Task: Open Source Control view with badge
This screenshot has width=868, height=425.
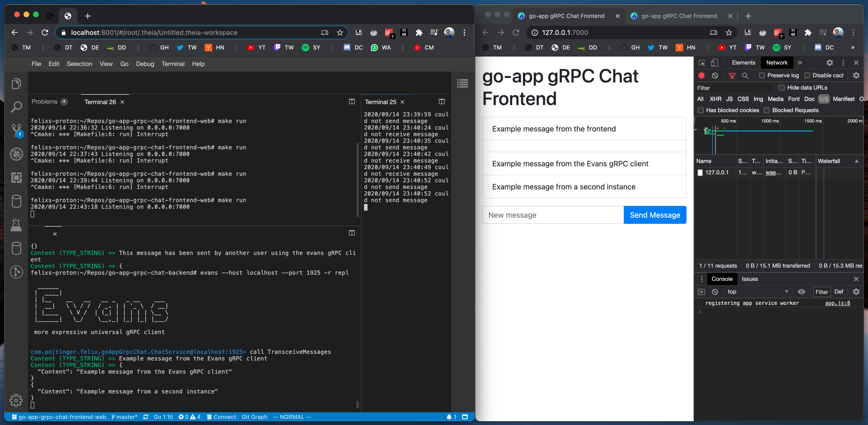Action: (x=16, y=130)
